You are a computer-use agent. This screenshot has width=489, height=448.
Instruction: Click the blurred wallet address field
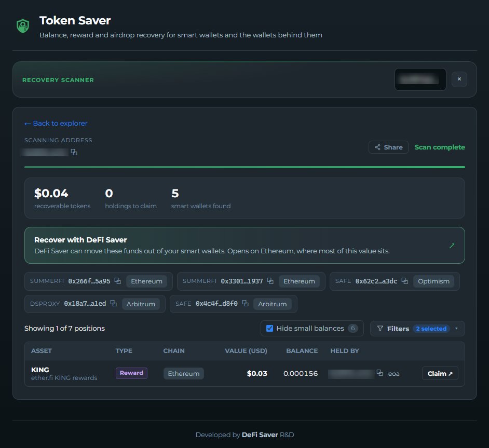pyautogui.click(x=420, y=79)
